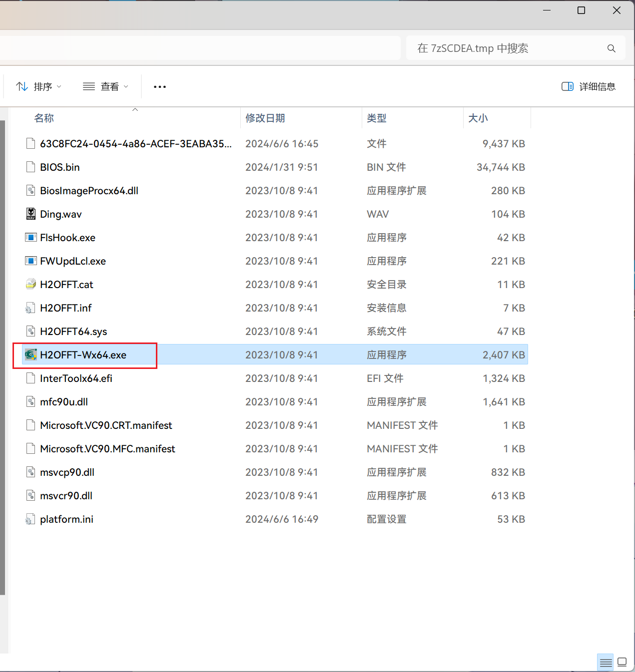Toggle the details pane (详细信息)

(589, 86)
